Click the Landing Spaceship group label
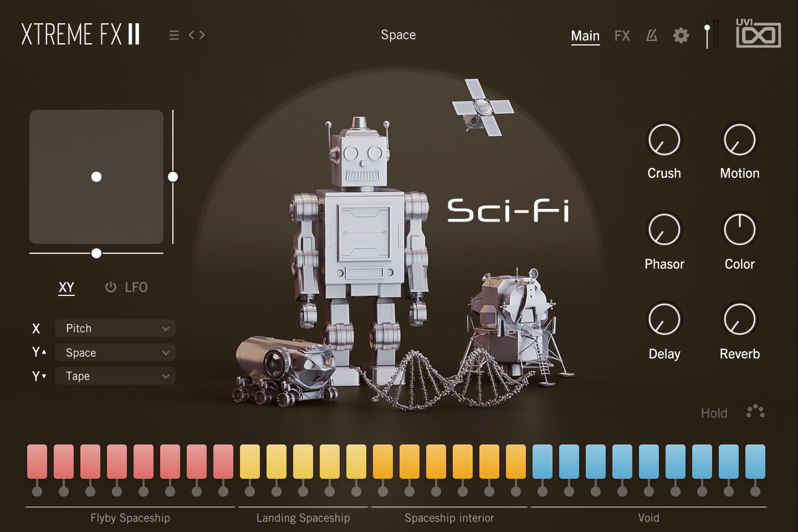Screen dimensions: 798x532 303,518
